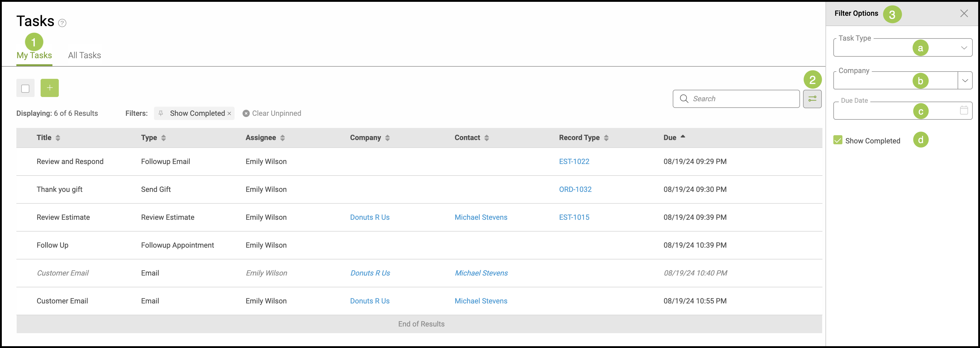Select the My Tasks tab
Viewport: 980px width, 348px height.
(34, 55)
